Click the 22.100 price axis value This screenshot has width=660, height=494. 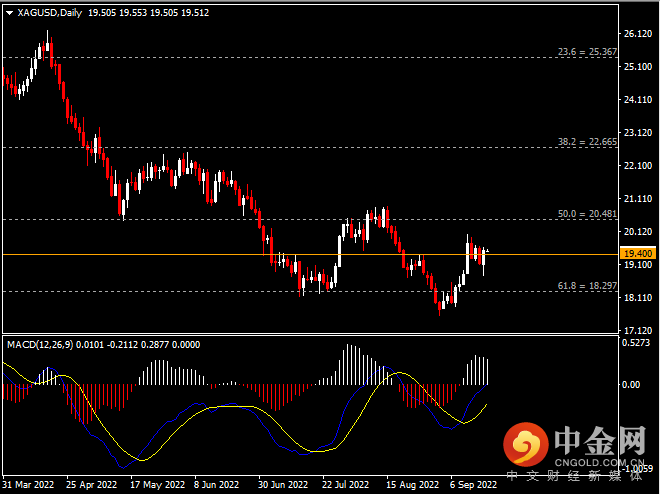pyautogui.click(x=638, y=165)
